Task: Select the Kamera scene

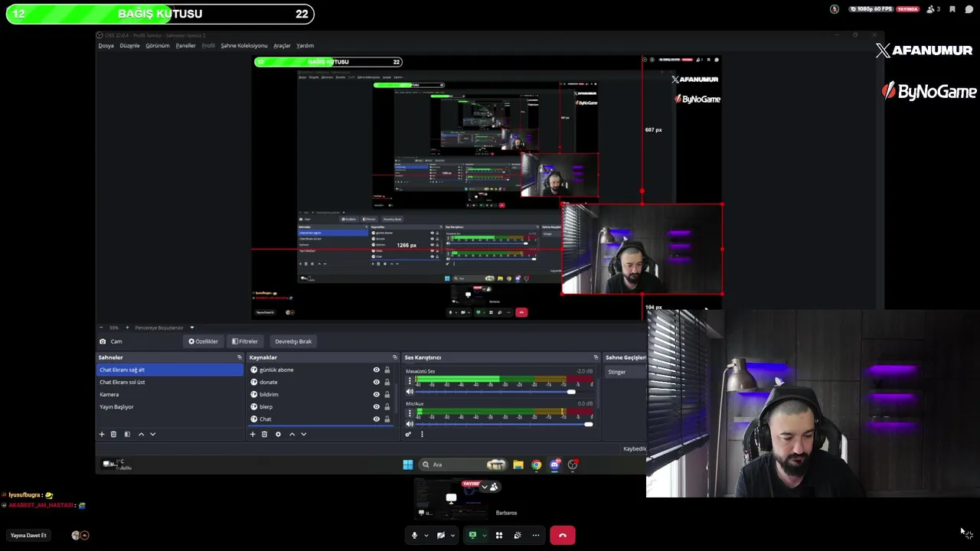Action: point(170,394)
